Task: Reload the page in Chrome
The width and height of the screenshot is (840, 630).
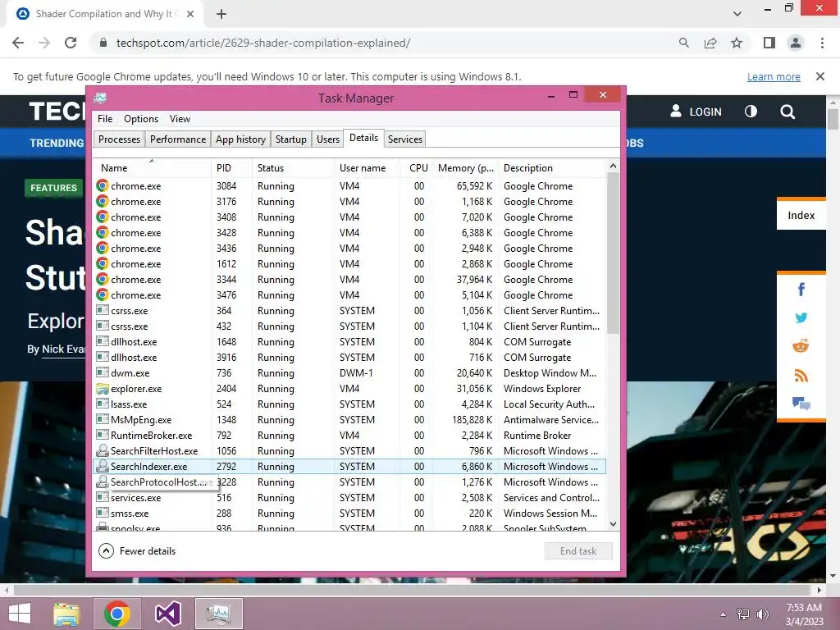Action: pyautogui.click(x=71, y=43)
